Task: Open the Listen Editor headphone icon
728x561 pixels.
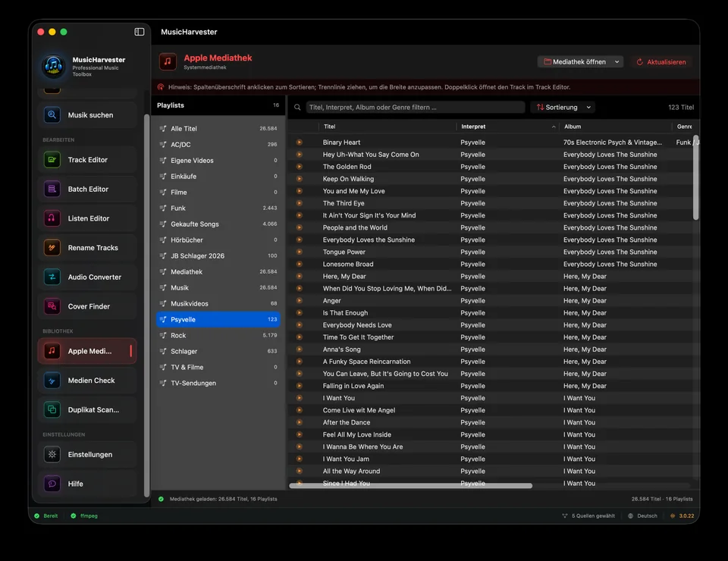Action: (x=52, y=218)
